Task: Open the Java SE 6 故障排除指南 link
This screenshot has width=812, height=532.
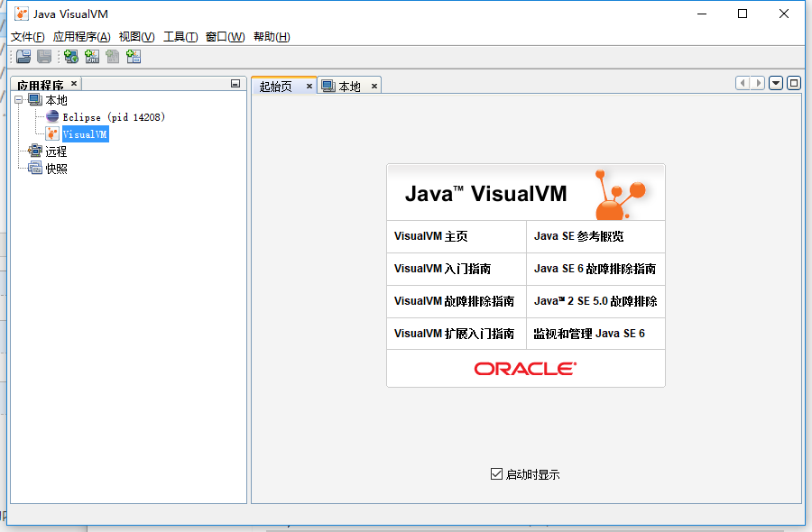Action: [x=595, y=269]
